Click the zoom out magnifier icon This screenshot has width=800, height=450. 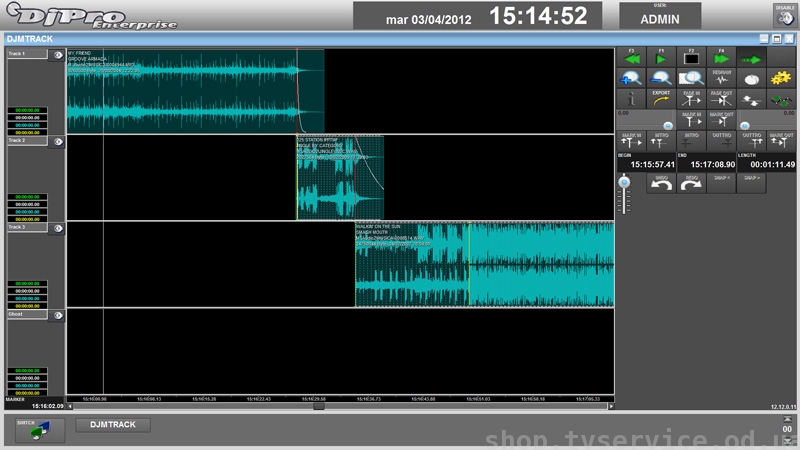coord(660,78)
